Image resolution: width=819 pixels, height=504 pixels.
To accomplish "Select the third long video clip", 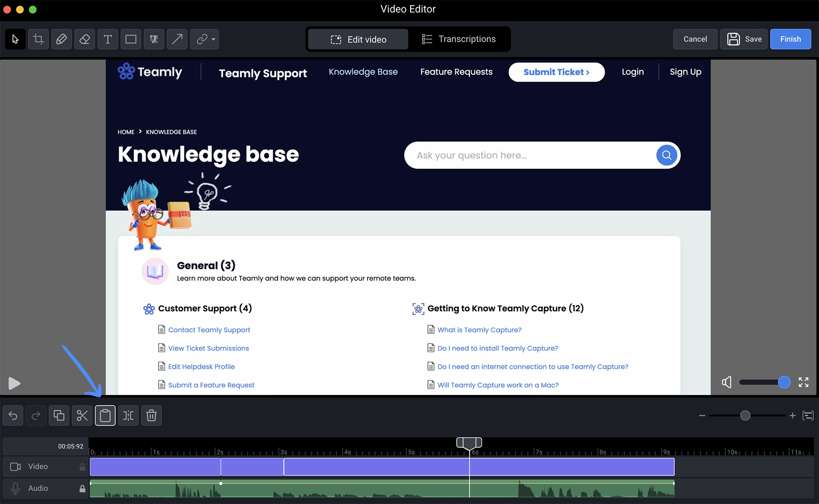I will 479,467.
